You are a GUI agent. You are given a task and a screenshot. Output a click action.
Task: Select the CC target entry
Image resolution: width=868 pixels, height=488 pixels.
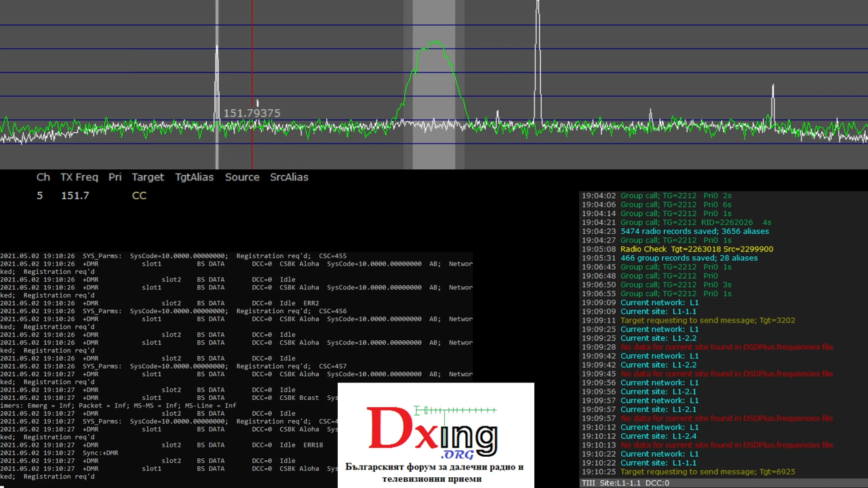coord(139,195)
